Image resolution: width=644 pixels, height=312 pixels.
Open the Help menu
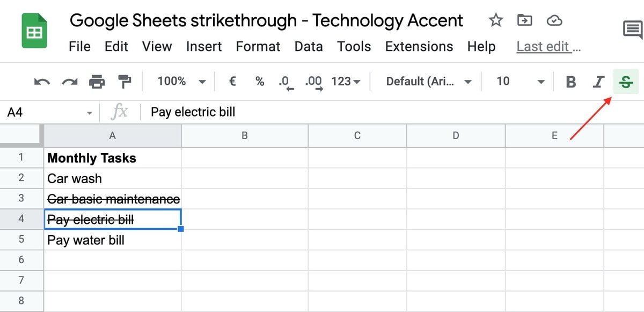click(481, 47)
